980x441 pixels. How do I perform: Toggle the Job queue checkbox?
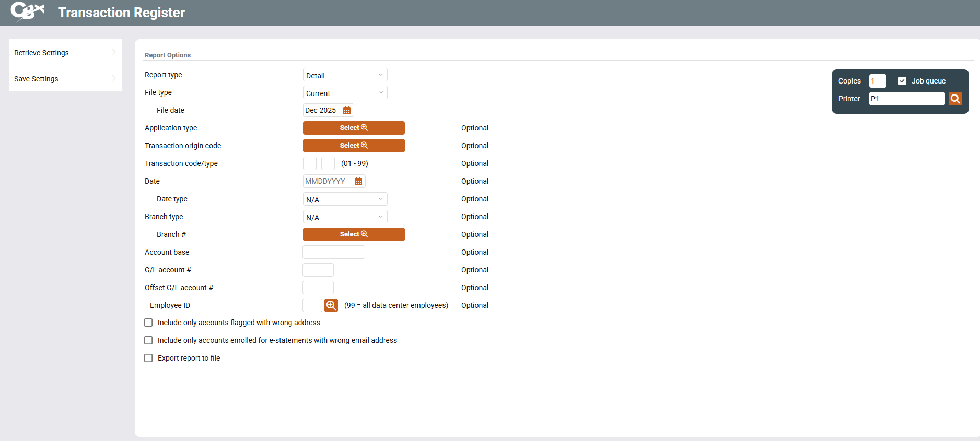[x=902, y=81]
